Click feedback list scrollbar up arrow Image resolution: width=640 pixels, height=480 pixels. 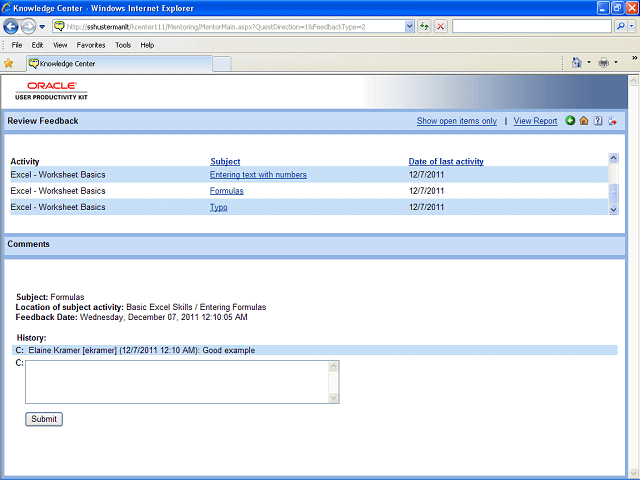tap(613, 158)
